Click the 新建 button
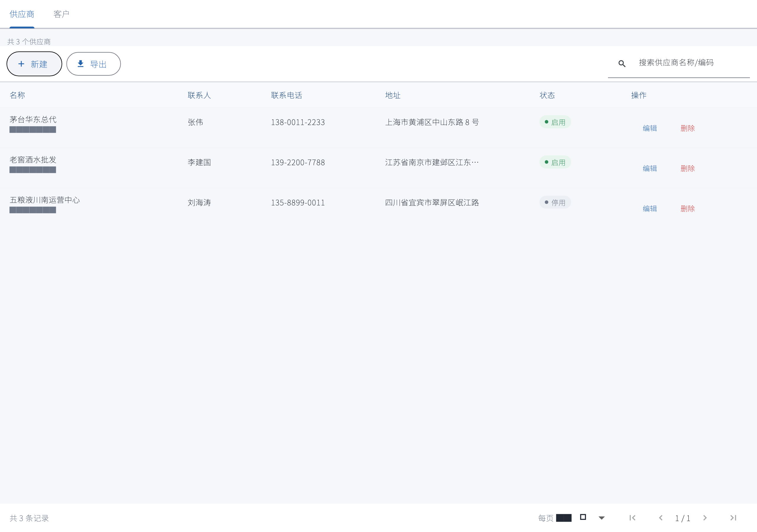Screen dimensions: 757x532 click(34, 64)
